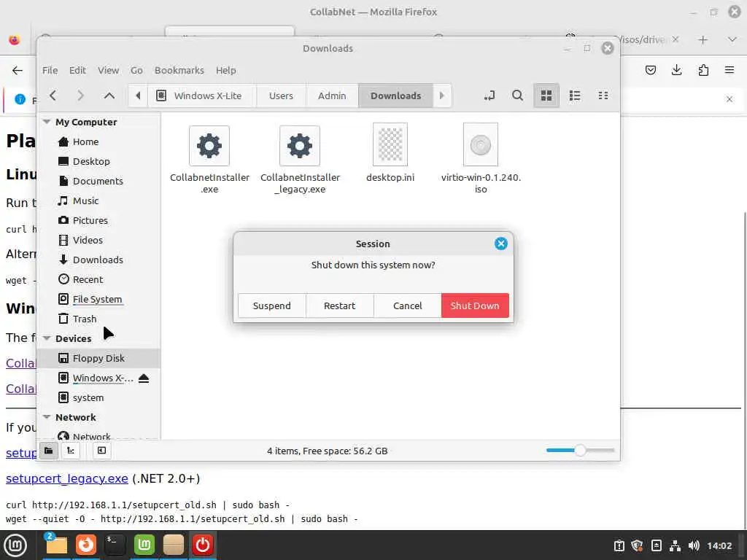Select CollabnetInstaller_legacy.exe file
The image size is (747, 560).
[x=300, y=160]
